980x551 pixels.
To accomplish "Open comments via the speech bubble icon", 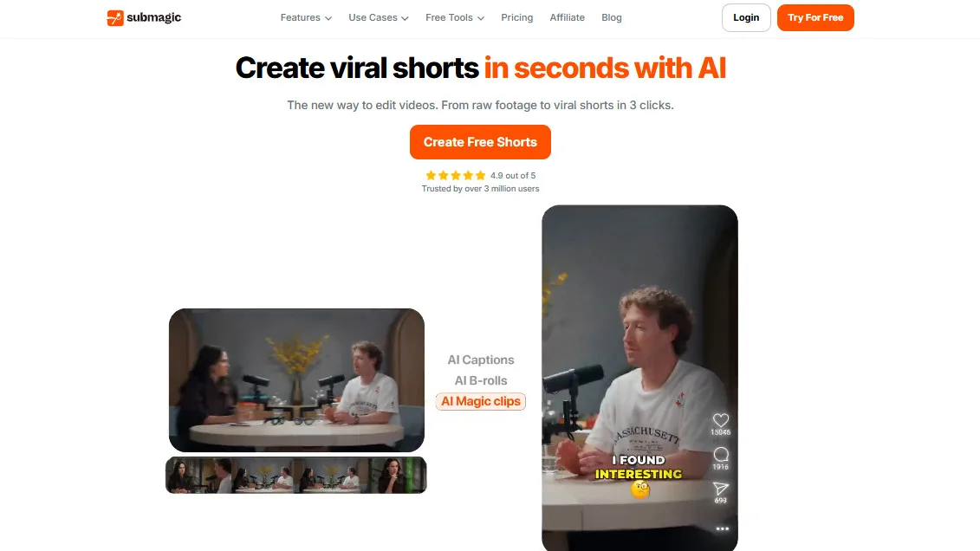I will (x=721, y=454).
